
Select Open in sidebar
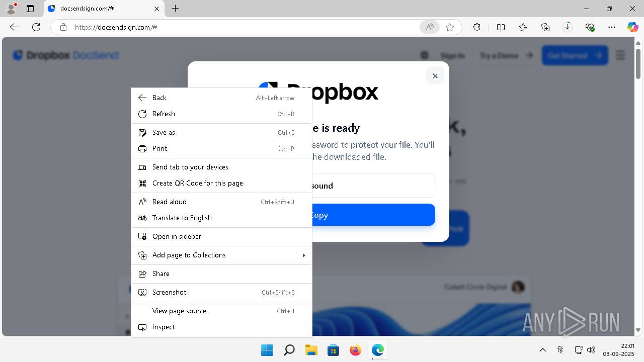[x=221, y=236]
